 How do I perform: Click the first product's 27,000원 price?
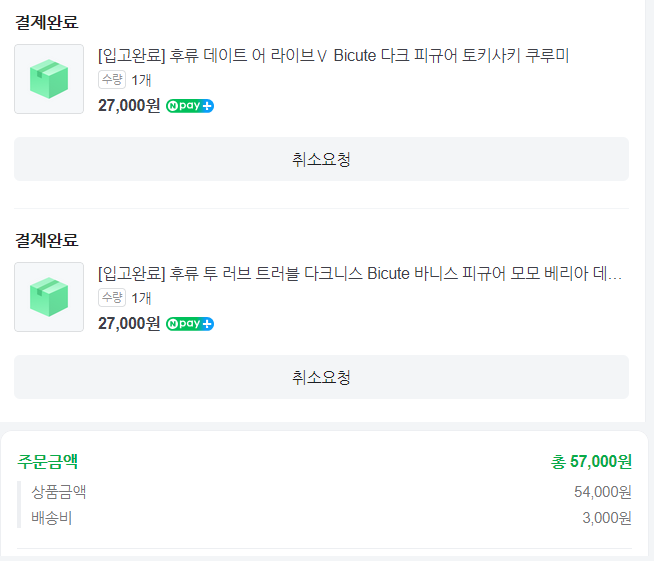coord(129,106)
